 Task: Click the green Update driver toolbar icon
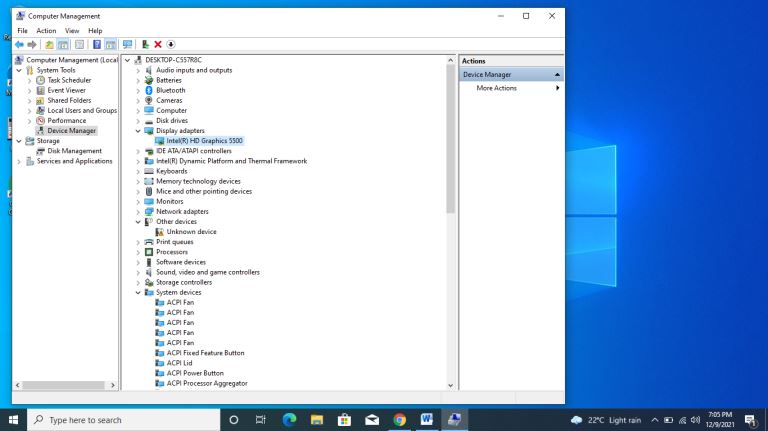pos(145,45)
